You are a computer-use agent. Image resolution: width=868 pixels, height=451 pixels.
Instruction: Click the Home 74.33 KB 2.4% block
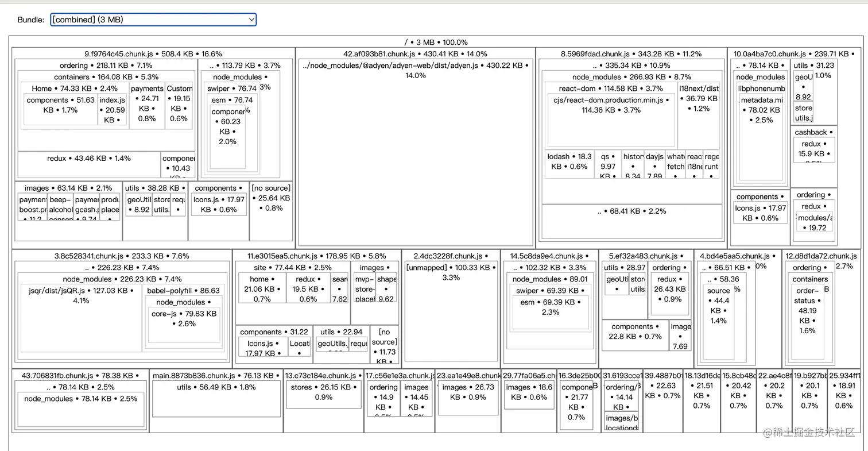pos(75,106)
